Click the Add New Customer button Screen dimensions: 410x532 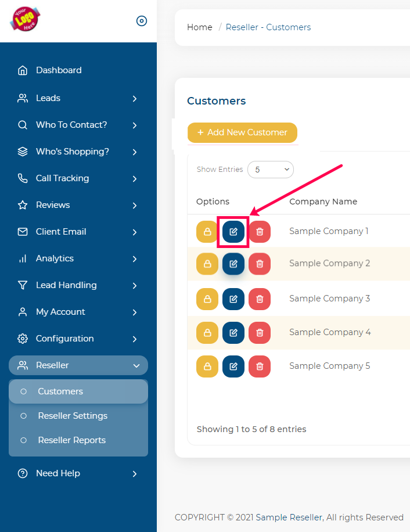(243, 132)
